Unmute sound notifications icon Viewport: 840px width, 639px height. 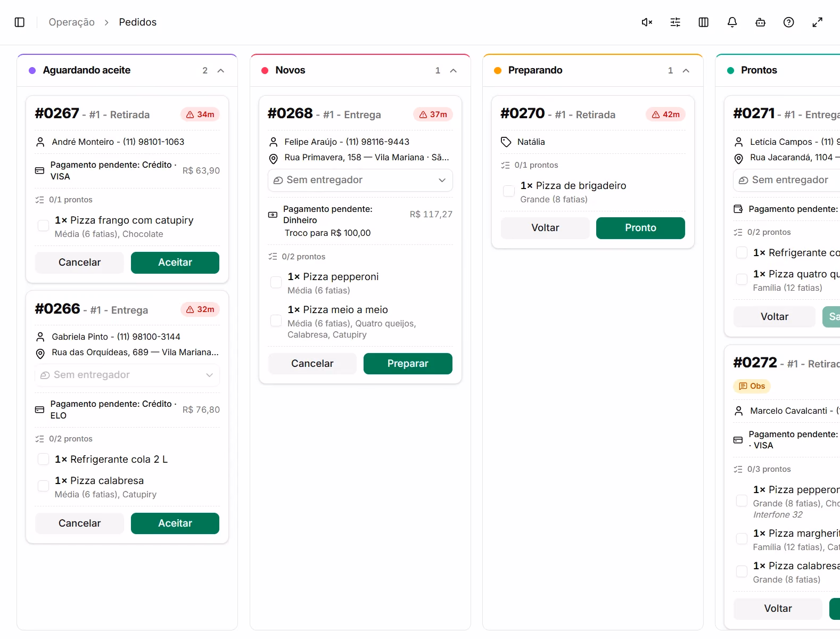(x=647, y=22)
